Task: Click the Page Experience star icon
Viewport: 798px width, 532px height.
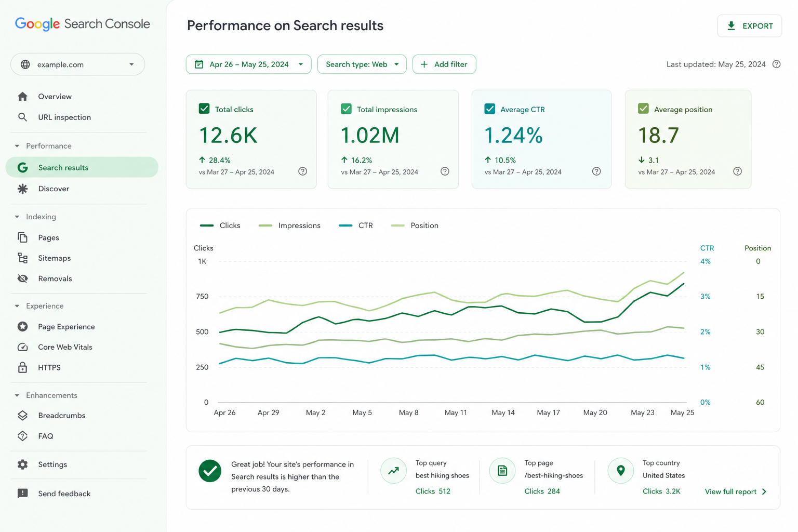Action: [22, 327]
